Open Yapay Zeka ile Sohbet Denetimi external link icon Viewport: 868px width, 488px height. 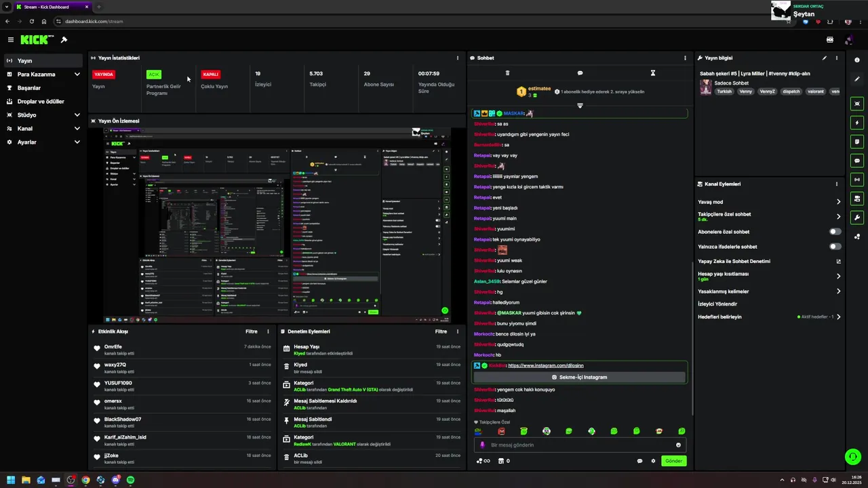point(838,262)
